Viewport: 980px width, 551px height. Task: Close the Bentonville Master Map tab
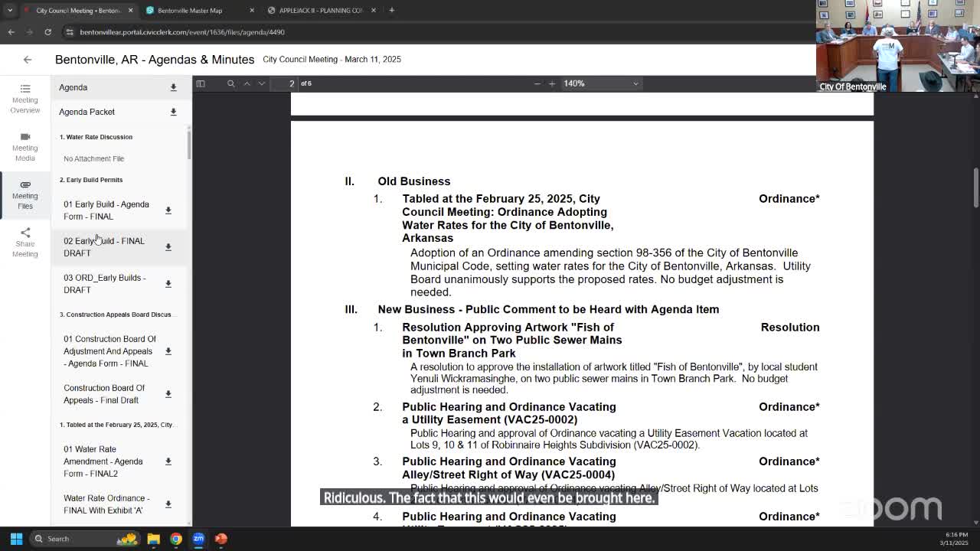click(x=252, y=11)
